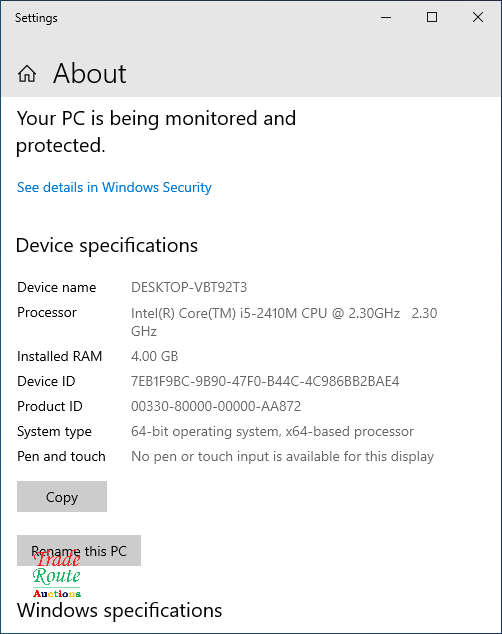
Task: Go to the Settings home icon
Action: click(27, 74)
